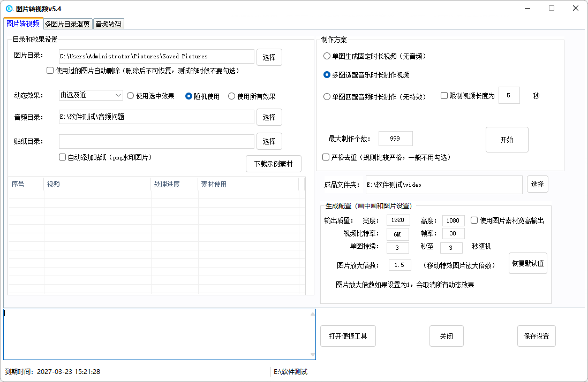Switch to the 多图片目录混剪 tab
This screenshot has height=382, width=588.
pos(68,24)
